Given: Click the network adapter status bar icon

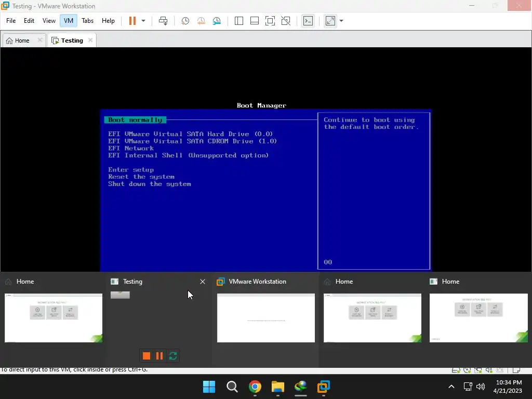Looking at the screenshot, I should click(478, 370).
